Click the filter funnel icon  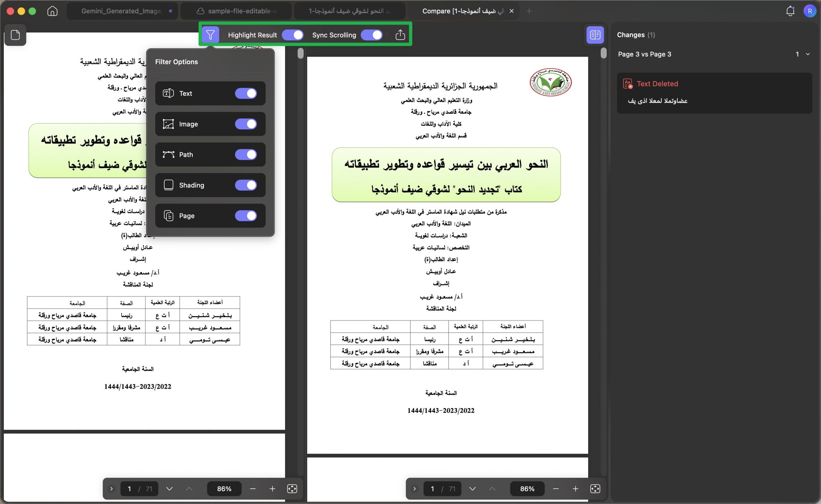click(210, 35)
